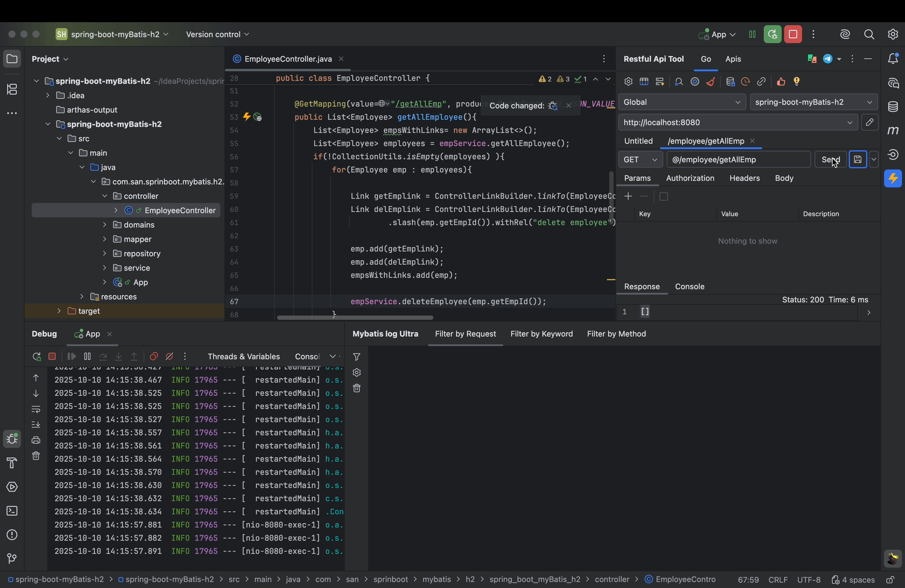This screenshot has height=588, width=905.
Task: Click the Rerun App debug icon
Action: pos(37,357)
